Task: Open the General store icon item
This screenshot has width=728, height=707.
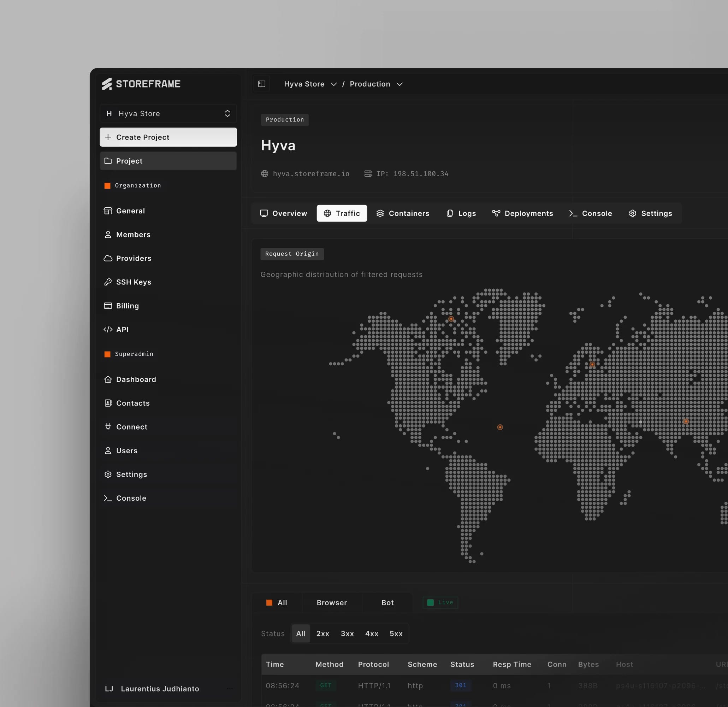Action: tap(168, 211)
